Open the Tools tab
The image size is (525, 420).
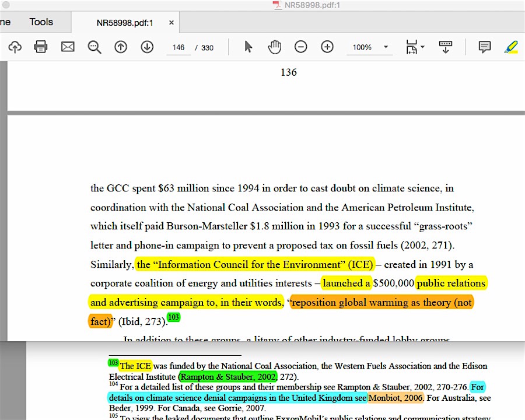coord(41,22)
